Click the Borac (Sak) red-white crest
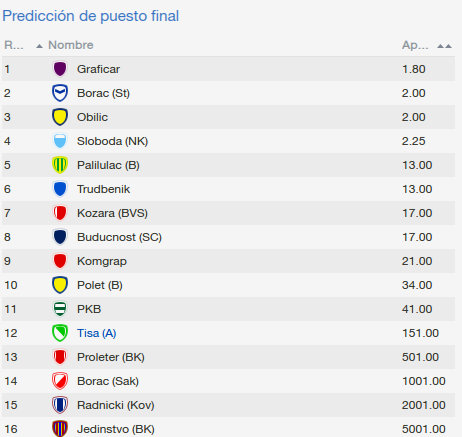 point(60,381)
